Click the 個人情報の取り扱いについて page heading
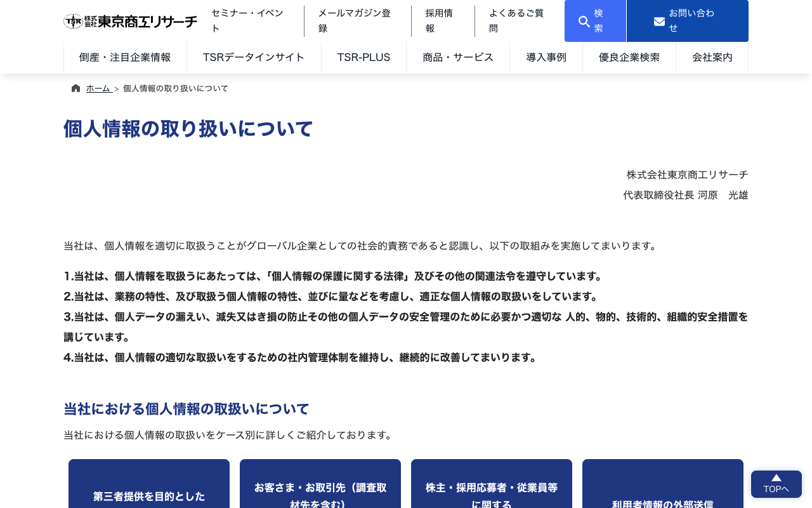This screenshot has height=508, width=812. (188, 129)
